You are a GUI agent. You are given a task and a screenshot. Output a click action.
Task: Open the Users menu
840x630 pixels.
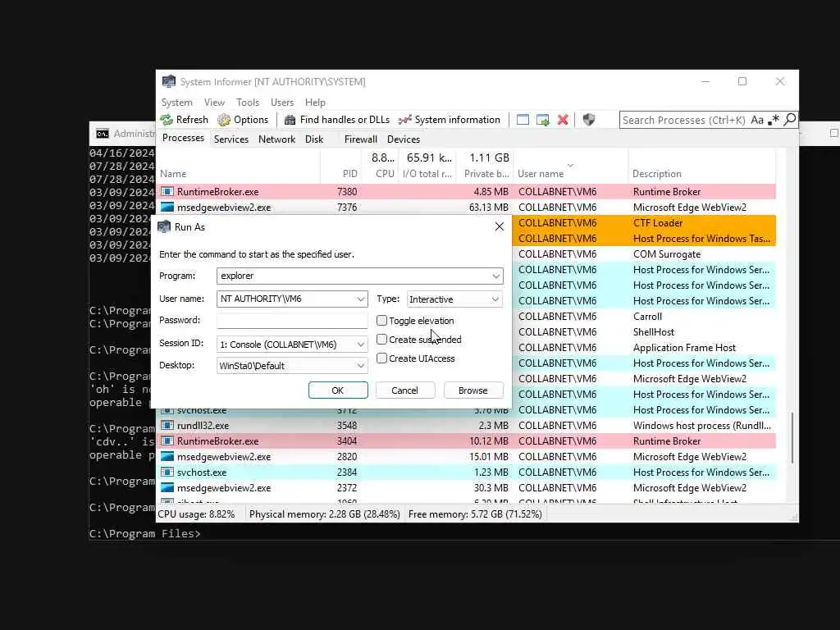click(282, 103)
